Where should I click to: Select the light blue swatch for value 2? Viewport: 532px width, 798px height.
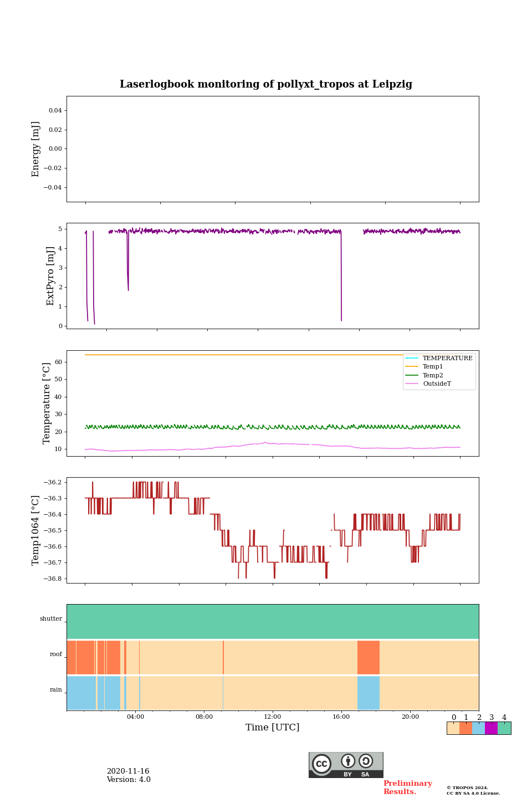coord(478,728)
